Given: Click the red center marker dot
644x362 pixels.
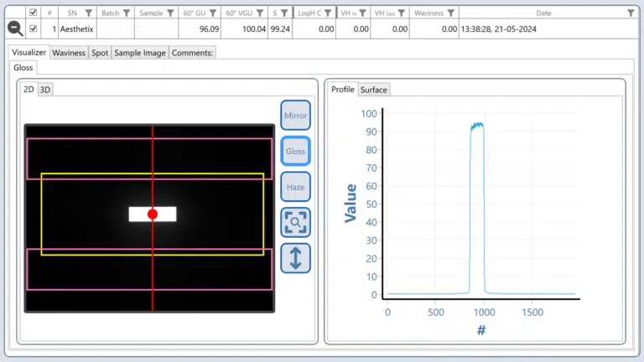Looking at the screenshot, I should (x=153, y=215).
